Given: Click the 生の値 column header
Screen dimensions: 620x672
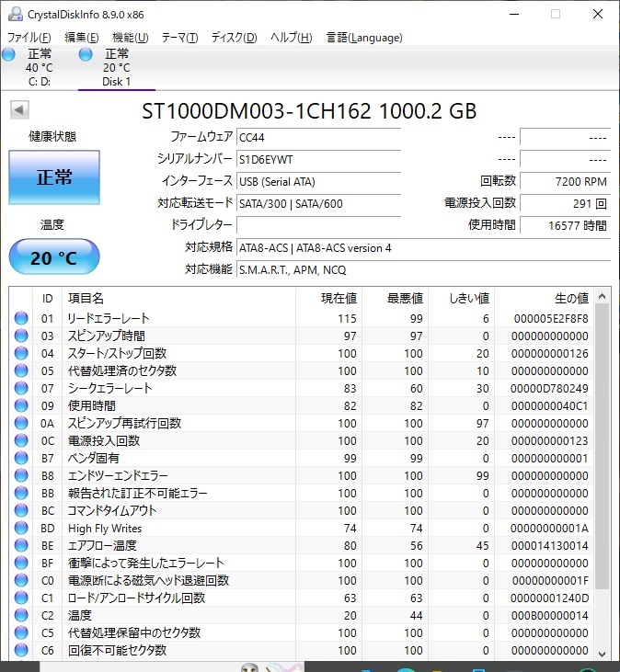Looking at the screenshot, I should point(545,298).
